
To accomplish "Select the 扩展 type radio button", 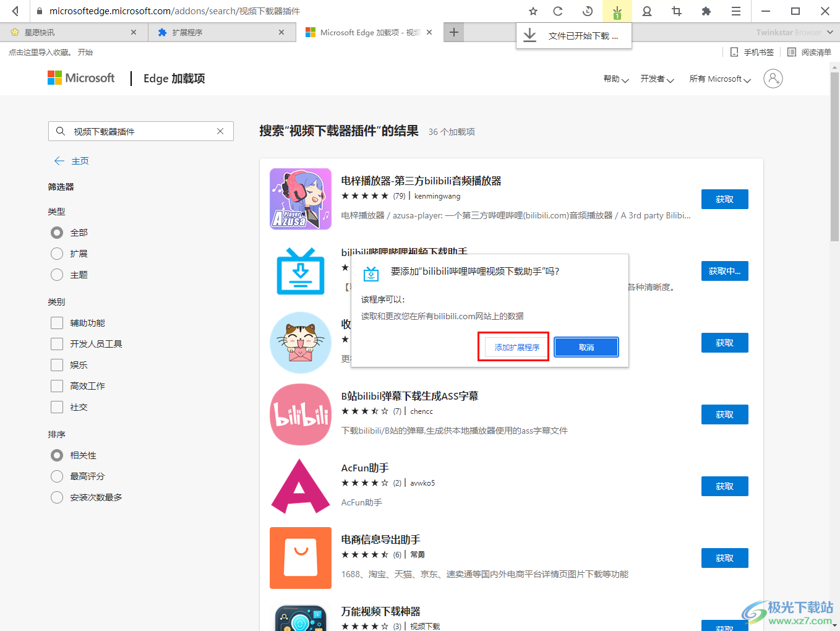I will click(x=57, y=254).
